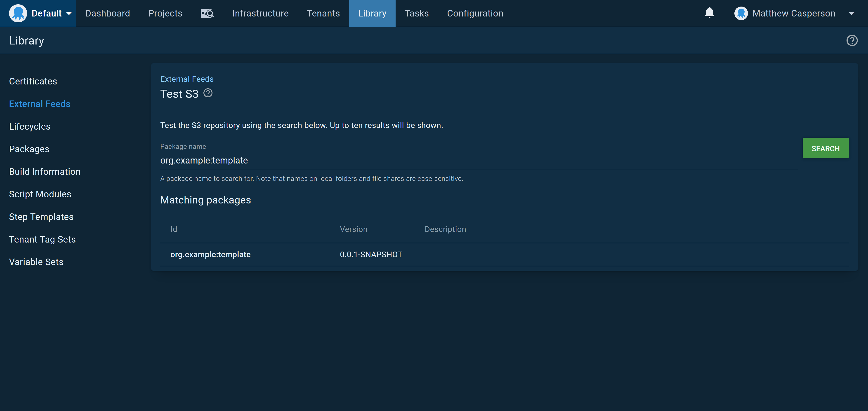The image size is (868, 411).
Task: Navigate to Step Templates in sidebar
Action: click(x=41, y=217)
